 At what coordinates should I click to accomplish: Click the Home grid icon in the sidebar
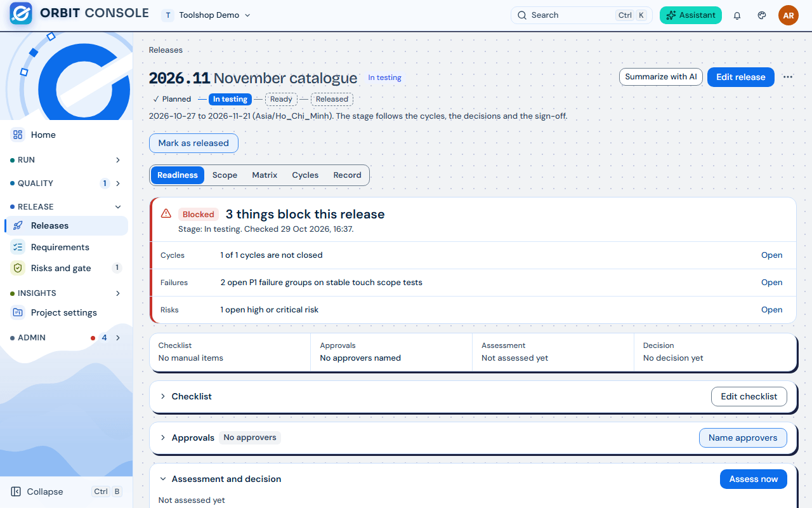coord(18,135)
